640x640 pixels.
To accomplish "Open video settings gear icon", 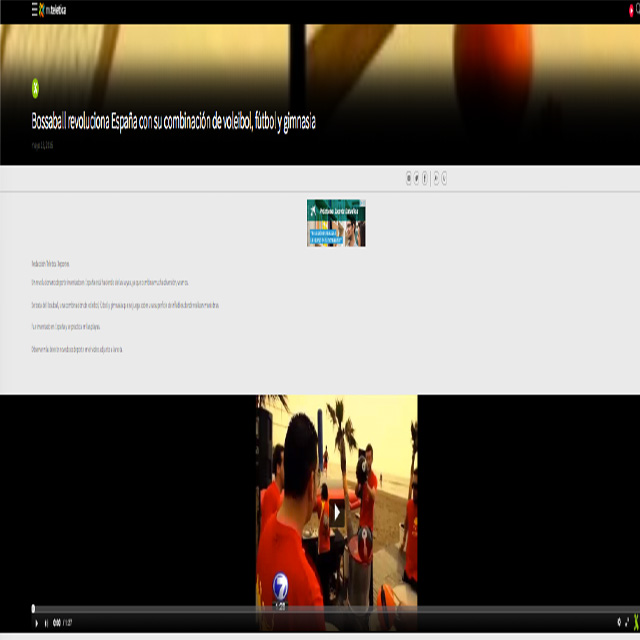I will (619, 622).
